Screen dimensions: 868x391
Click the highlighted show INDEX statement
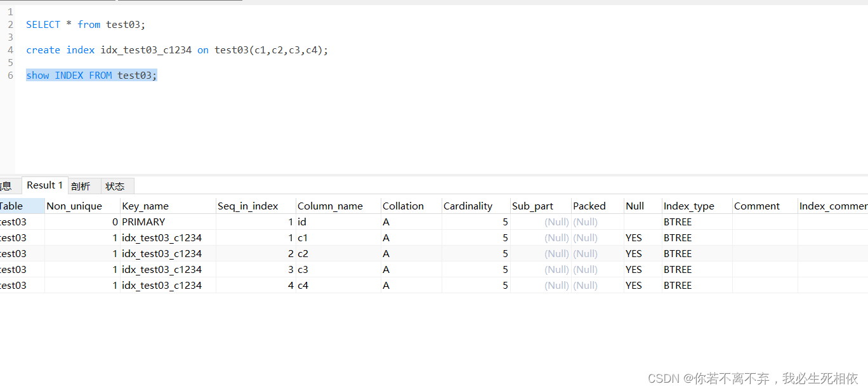click(x=91, y=76)
